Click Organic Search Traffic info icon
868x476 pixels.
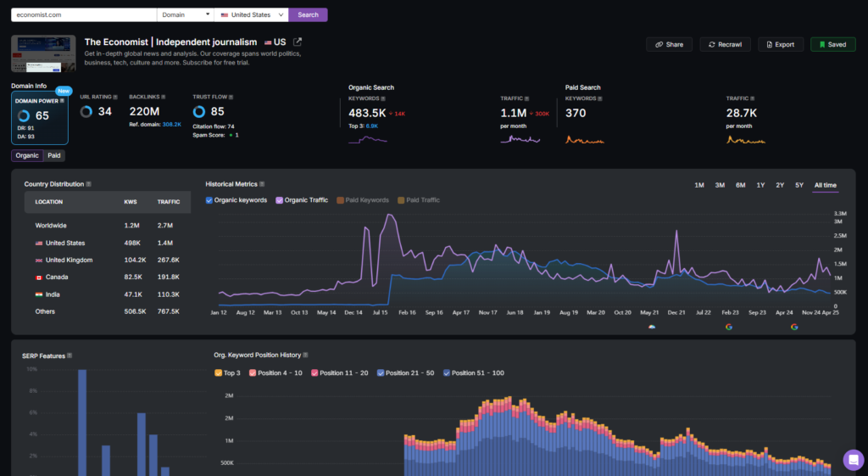(x=526, y=98)
